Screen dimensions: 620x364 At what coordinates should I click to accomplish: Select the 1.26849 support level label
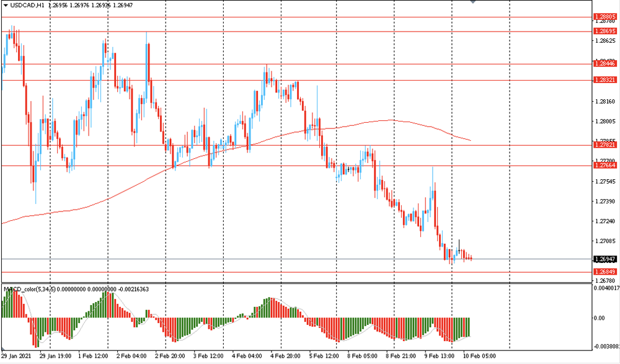coord(604,272)
